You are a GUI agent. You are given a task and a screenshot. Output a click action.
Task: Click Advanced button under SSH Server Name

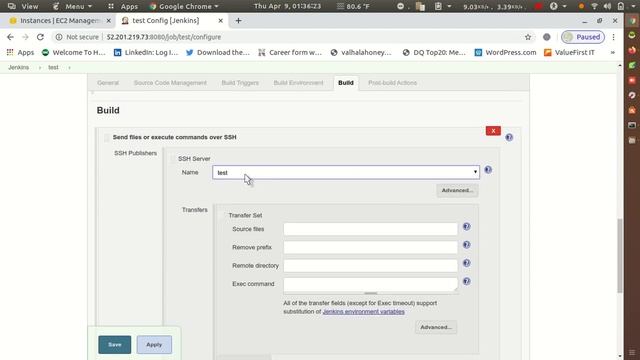point(457,190)
